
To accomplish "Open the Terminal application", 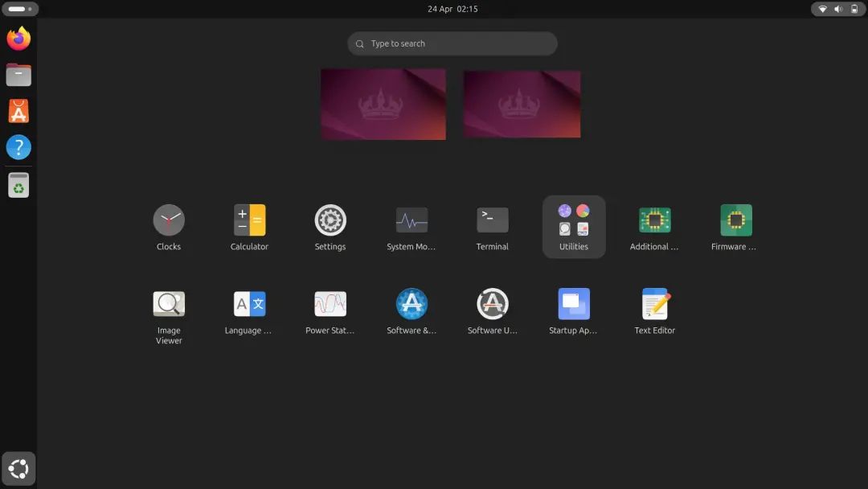I will (x=492, y=219).
